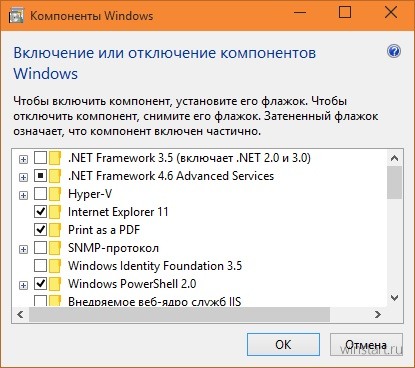Click the folder icon beside Windows PowerShell 2.0
Image resolution: width=415 pixels, height=368 pixels.
[x=55, y=284]
